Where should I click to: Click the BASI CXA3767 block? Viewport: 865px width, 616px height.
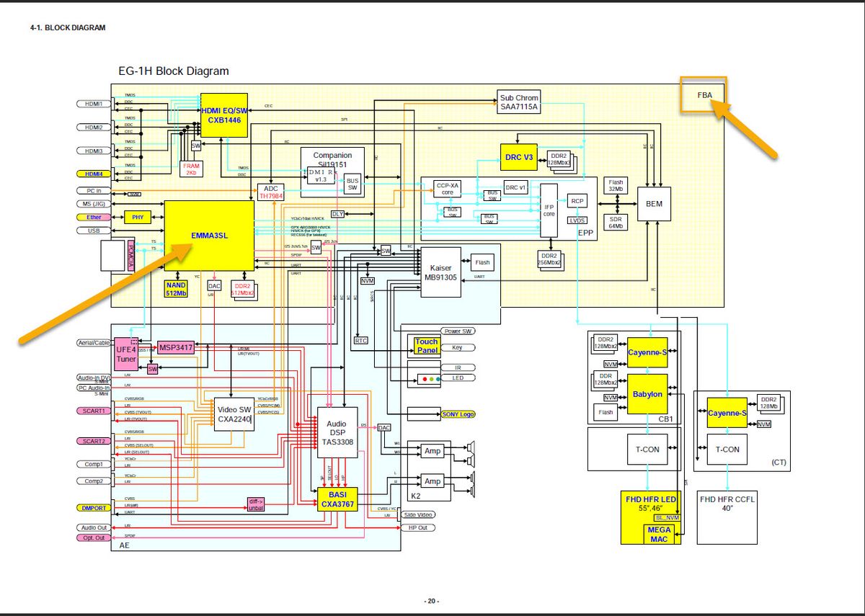pos(338,499)
